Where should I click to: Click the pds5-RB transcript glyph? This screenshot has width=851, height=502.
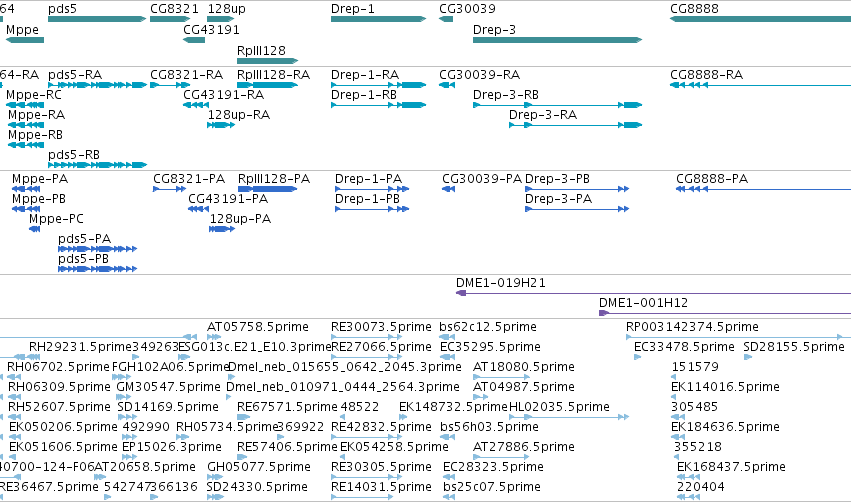(x=97, y=165)
